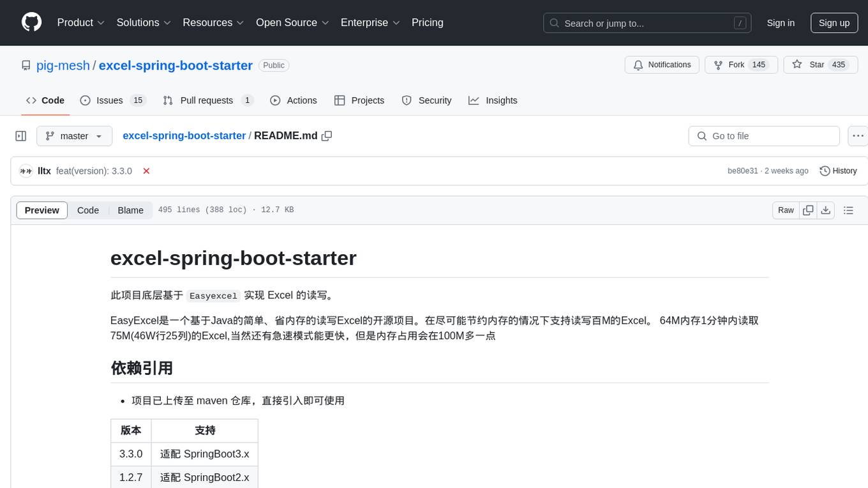Screen dimensions: 868x488
Task: Expand the file tree side panel
Action: [x=21, y=136]
